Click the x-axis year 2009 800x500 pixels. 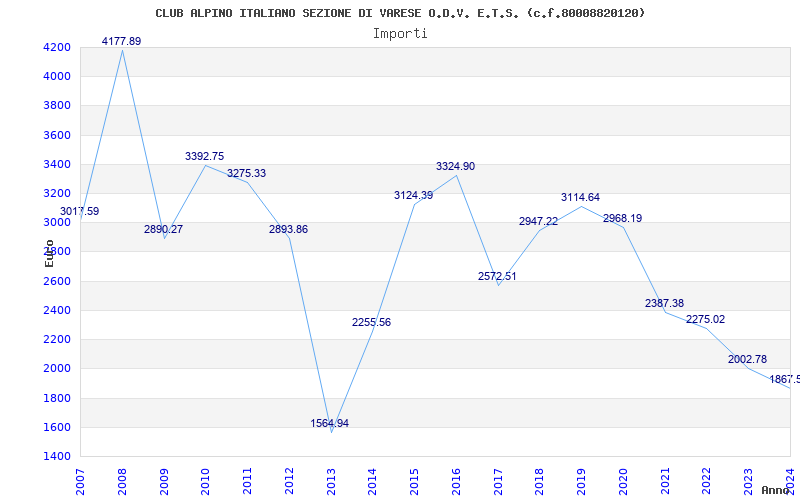pos(164,482)
